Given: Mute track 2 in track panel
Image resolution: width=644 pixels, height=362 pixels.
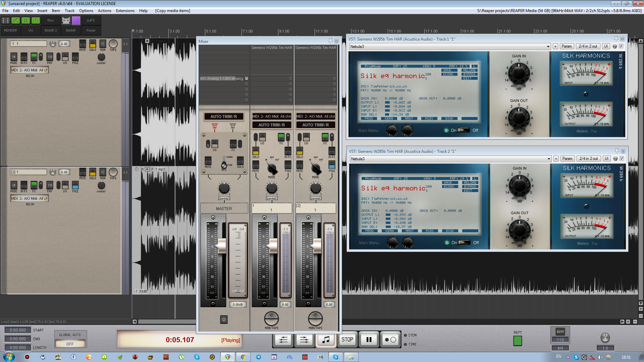Looking at the screenshot, I should pos(83,172).
